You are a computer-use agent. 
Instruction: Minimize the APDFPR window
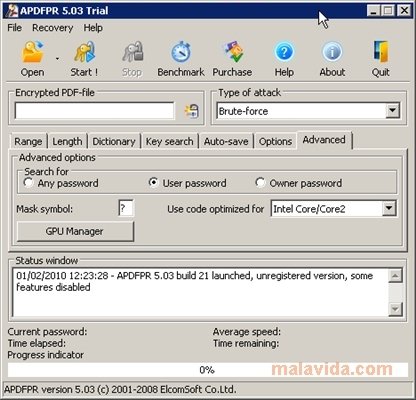coord(374,11)
